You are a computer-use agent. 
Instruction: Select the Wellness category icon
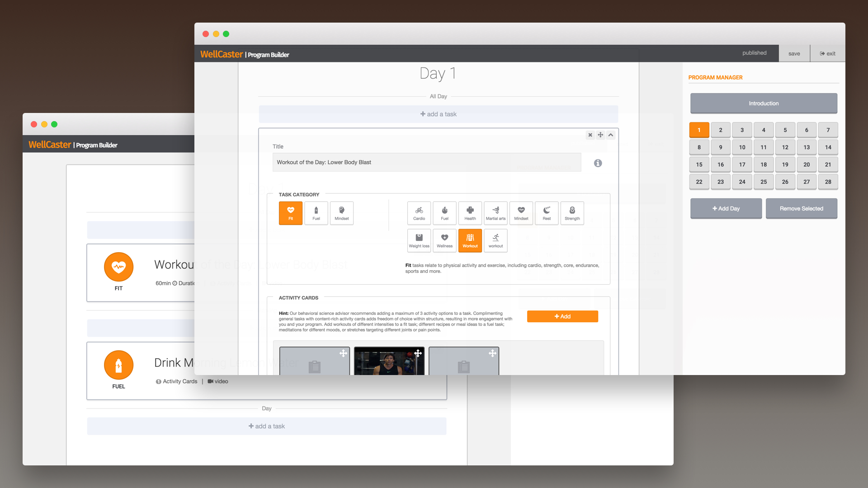pyautogui.click(x=445, y=237)
